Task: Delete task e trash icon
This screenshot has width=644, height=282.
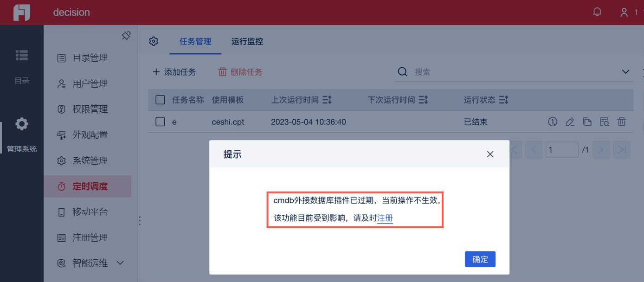Action: pyautogui.click(x=622, y=122)
